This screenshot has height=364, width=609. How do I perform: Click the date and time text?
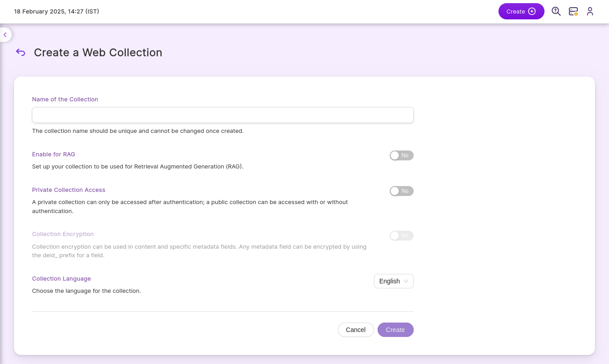click(56, 12)
